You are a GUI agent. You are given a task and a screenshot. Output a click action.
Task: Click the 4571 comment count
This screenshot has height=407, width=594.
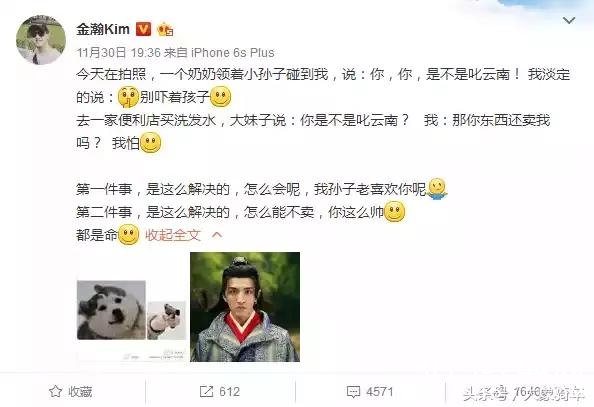coord(380,392)
